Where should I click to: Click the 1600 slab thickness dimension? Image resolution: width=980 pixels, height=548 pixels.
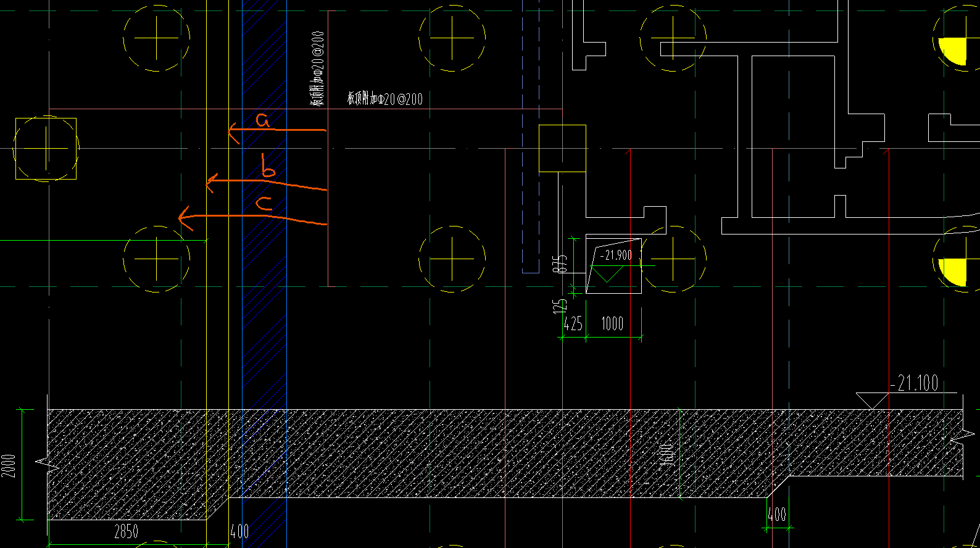[x=666, y=454]
